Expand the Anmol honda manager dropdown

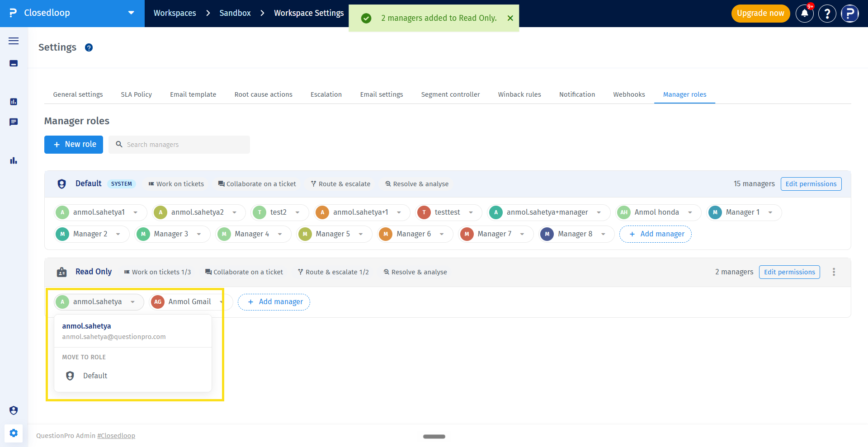click(690, 212)
